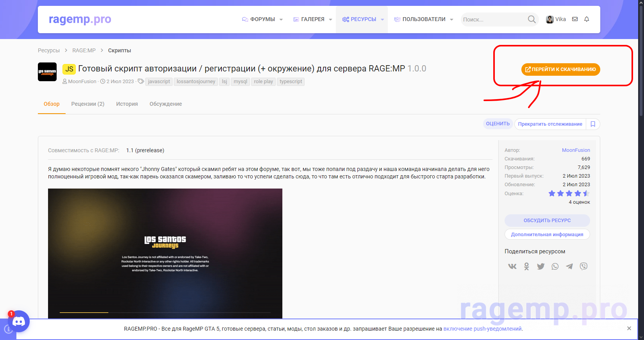Share resource on Viber
644x340 pixels.
(x=583, y=266)
